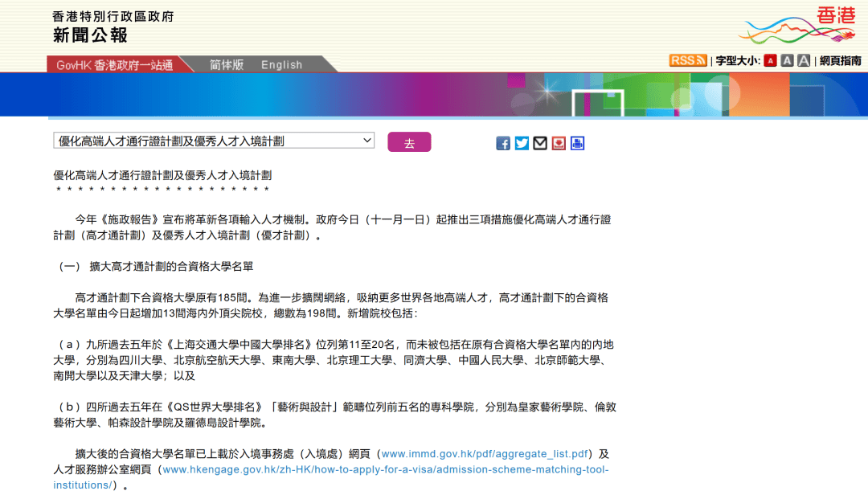This screenshot has height=499, width=868.
Task: Select the medium font size option
Action: coord(786,60)
